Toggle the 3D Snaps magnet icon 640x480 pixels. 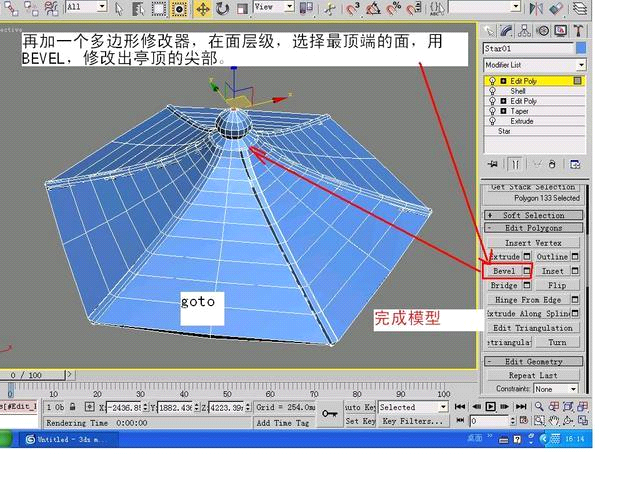pyautogui.click(x=352, y=8)
